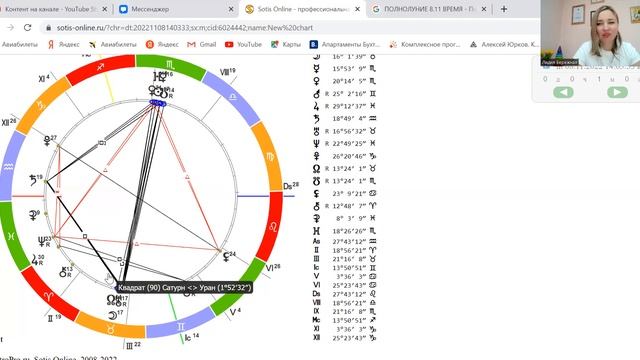
Task: Click the VIII 19 house cusp label
Action: [x=228, y=72]
